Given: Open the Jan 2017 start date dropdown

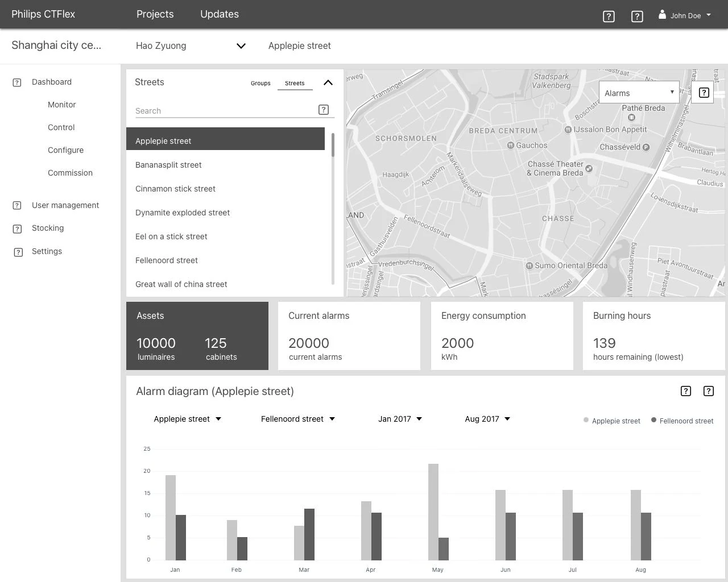Looking at the screenshot, I should click(400, 419).
